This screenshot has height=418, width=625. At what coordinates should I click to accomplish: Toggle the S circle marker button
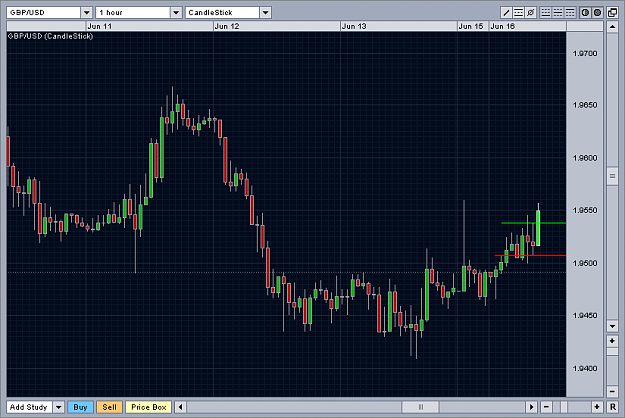pyautogui.click(x=597, y=12)
